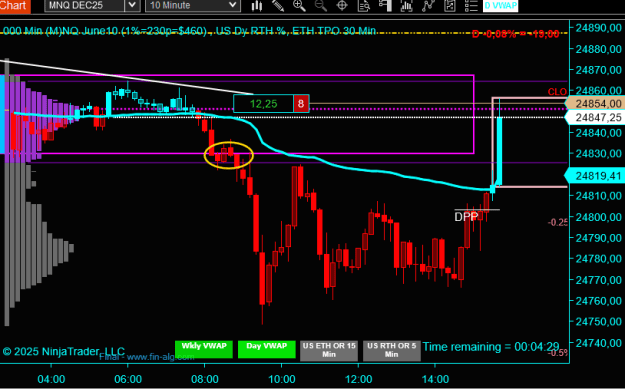This screenshot has width=625, height=389.
Task: Click the 24830,00 price axis label
Action: (599, 153)
